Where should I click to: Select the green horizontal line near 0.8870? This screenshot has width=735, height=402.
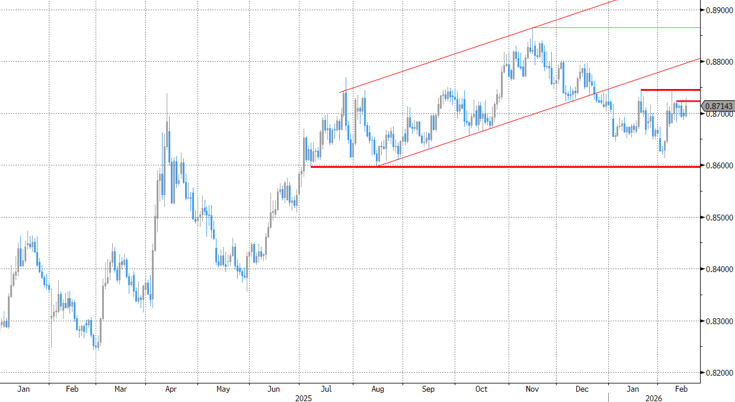click(620, 28)
